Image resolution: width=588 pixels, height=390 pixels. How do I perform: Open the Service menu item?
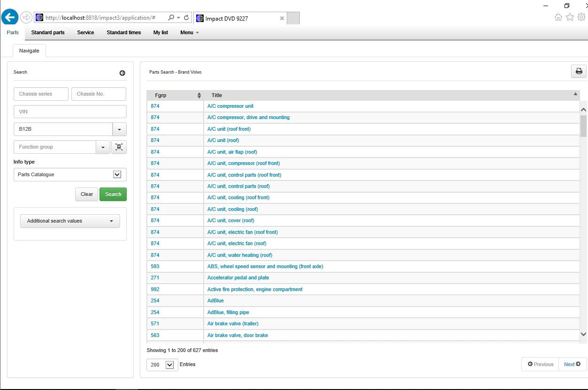(85, 33)
